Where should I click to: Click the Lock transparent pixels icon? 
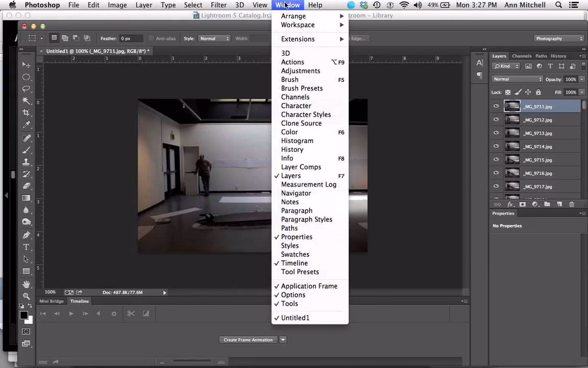(508, 92)
